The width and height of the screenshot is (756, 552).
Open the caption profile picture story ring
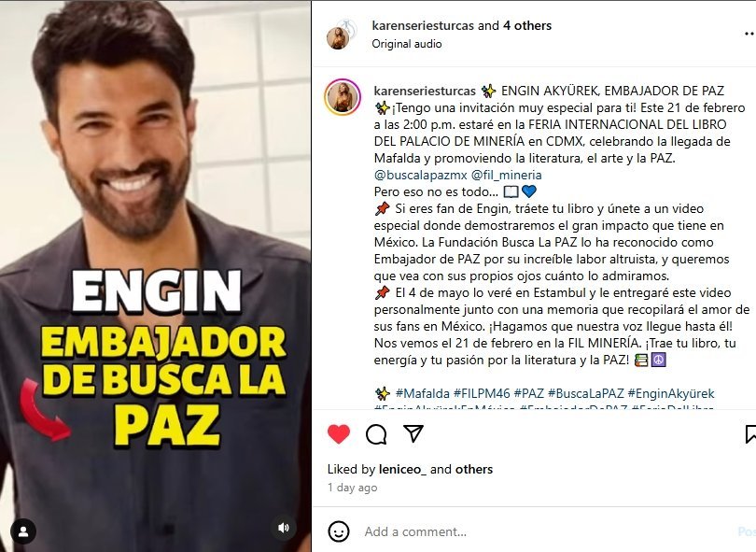(x=343, y=97)
